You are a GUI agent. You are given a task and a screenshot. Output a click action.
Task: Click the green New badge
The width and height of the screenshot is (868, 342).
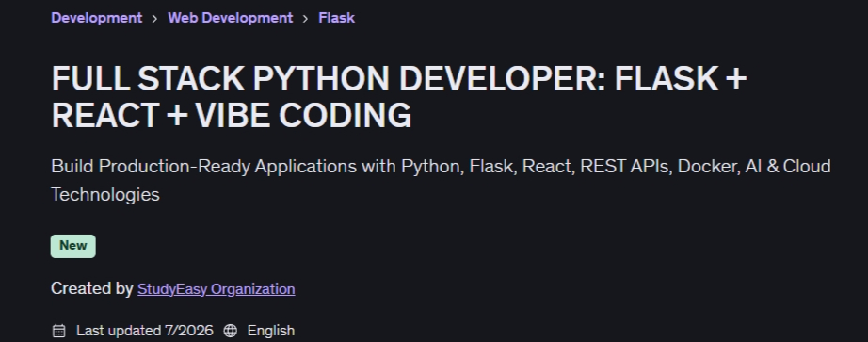(73, 246)
